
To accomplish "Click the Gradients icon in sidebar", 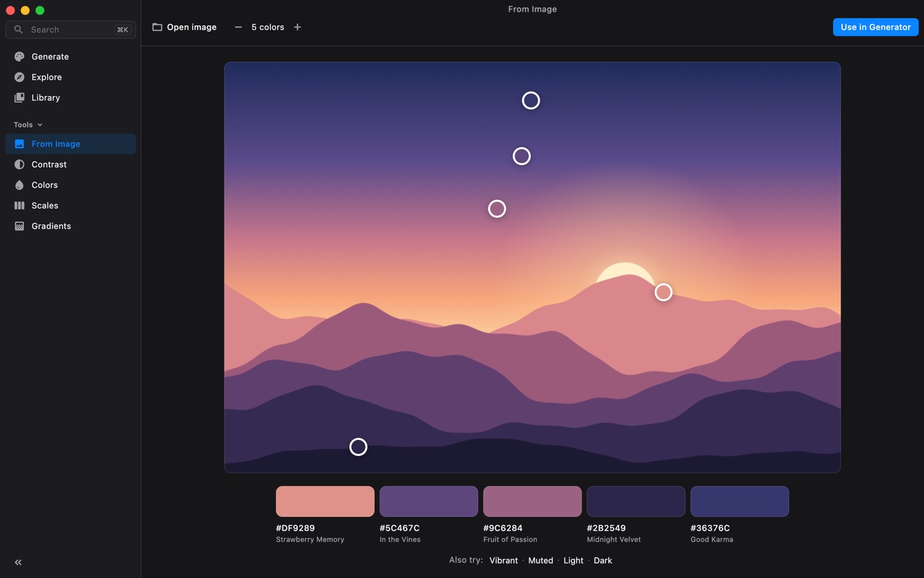I will tap(19, 226).
